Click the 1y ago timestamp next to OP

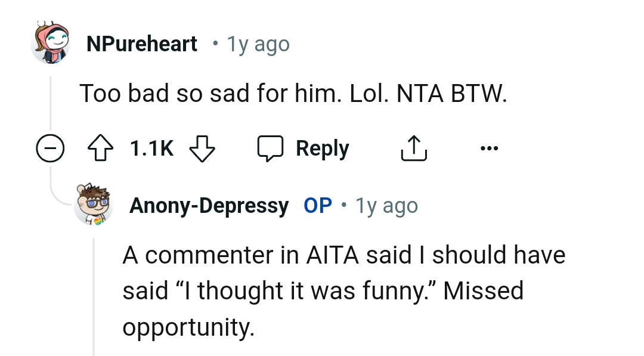[x=386, y=206]
